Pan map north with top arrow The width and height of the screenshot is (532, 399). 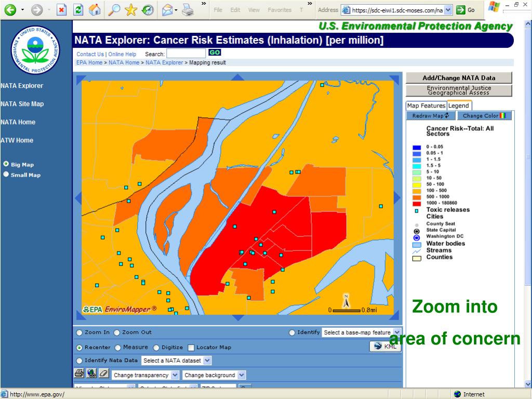tap(237, 77)
